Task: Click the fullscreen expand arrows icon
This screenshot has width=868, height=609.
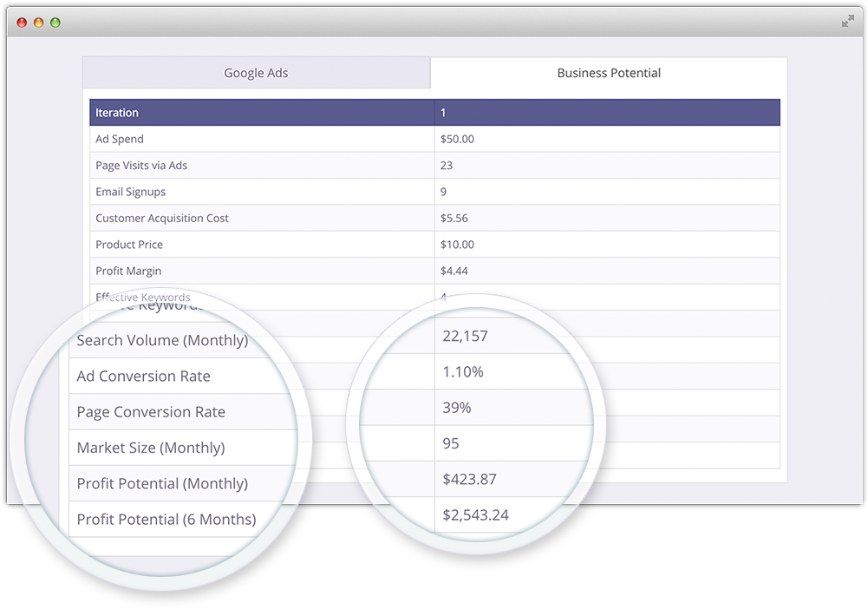Action: [x=847, y=22]
